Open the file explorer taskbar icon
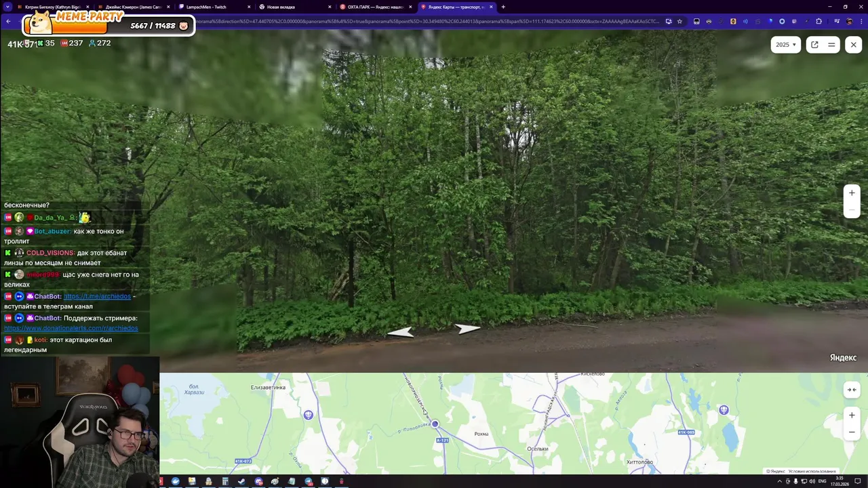Screen dimensions: 868x488 click(192, 481)
